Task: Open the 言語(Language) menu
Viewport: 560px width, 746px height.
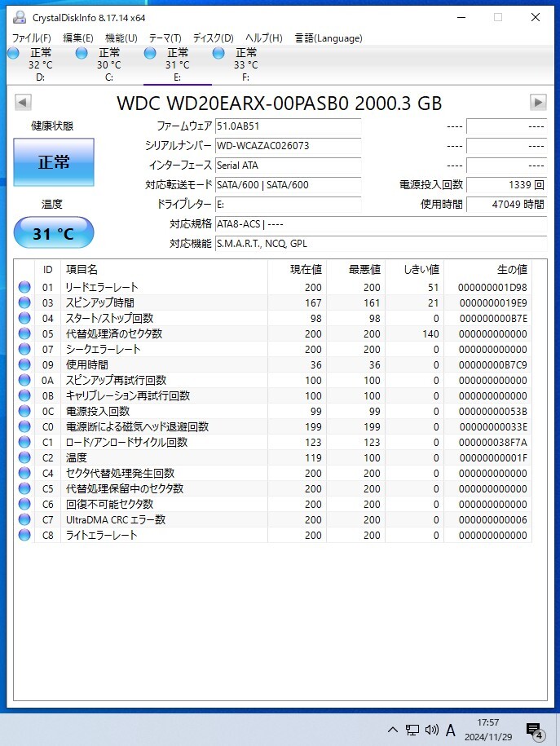Action: pyautogui.click(x=329, y=38)
